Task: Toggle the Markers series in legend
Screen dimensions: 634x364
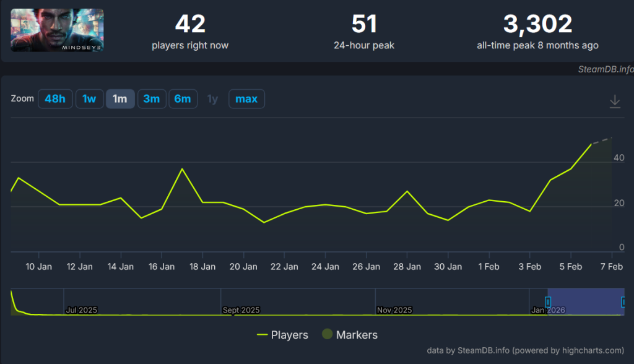Action: (x=350, y=335)
